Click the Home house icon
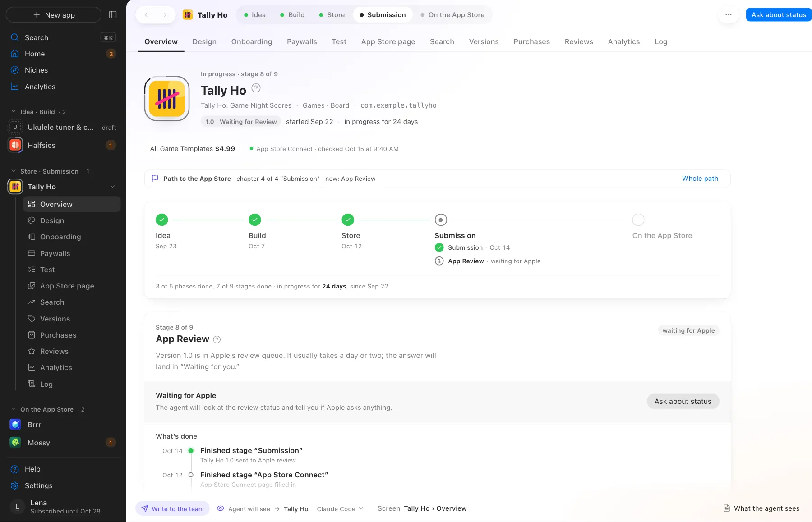 click(x=15, y=54)
